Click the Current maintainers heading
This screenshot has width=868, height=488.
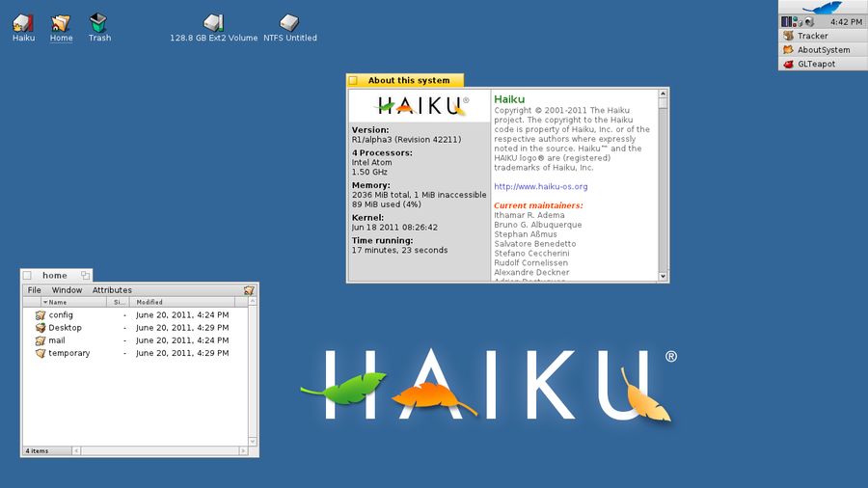click(538, 205)
